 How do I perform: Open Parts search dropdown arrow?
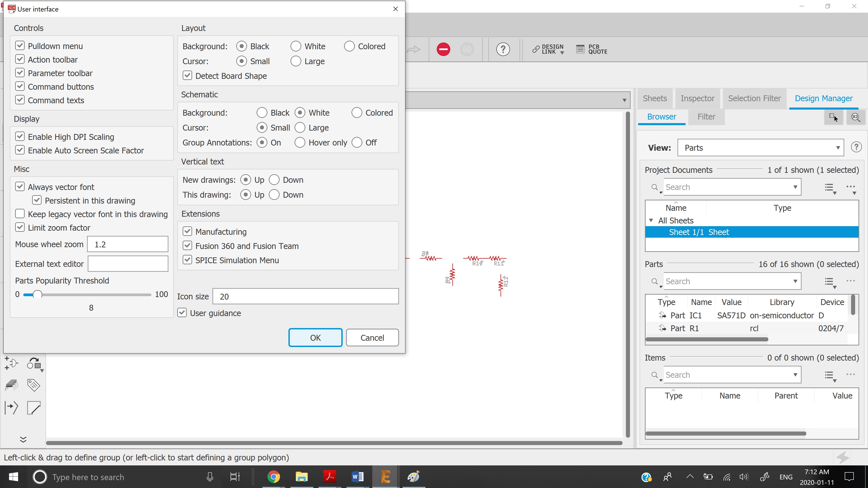pyautogui.click(x=795, y=282)
